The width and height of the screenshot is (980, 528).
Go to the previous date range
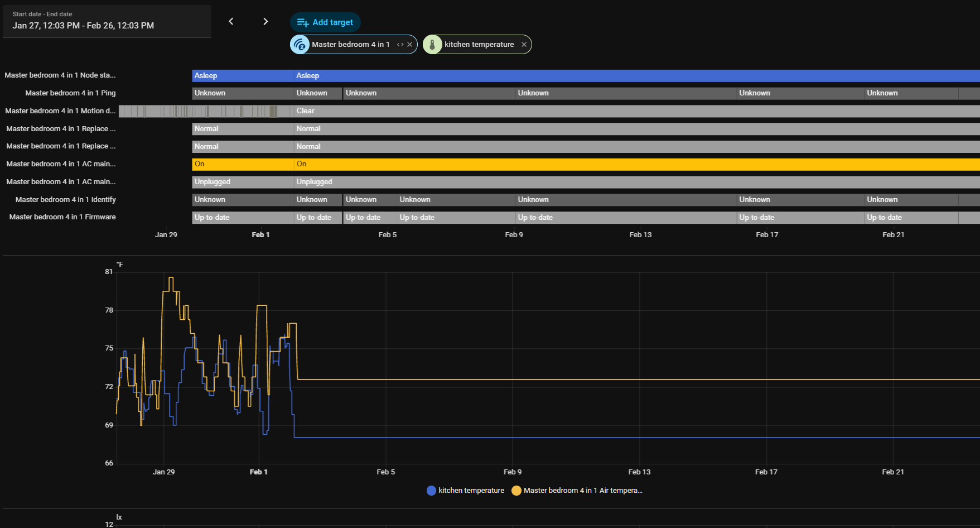pos(231,21)
